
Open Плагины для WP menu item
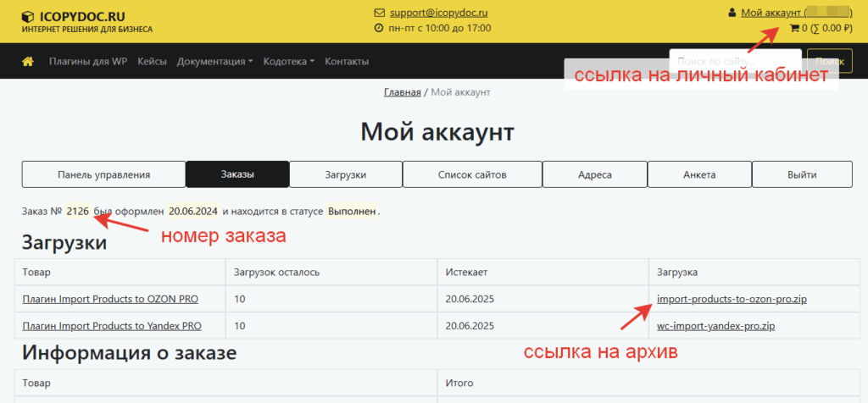click(86, 62)
